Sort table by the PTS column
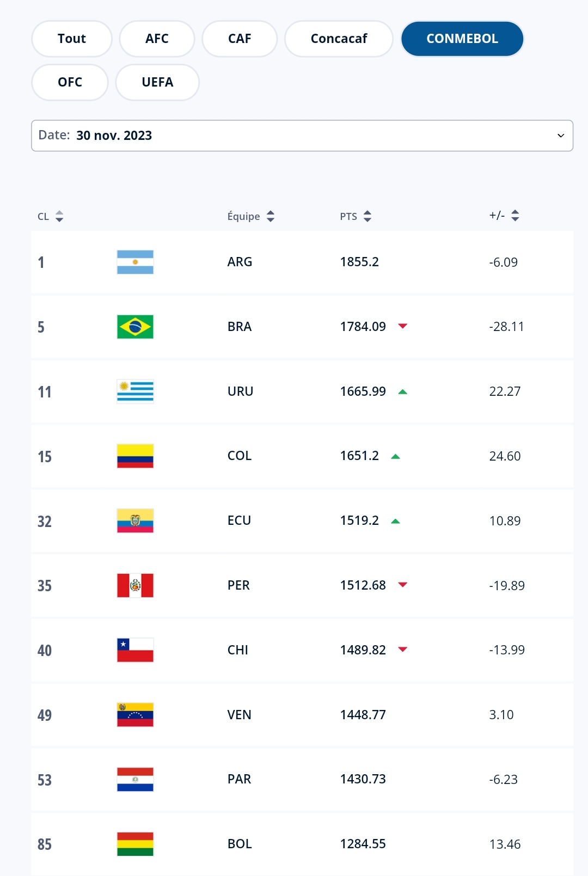Viewport: 588px width, 876px height. (x=356, y=216)
